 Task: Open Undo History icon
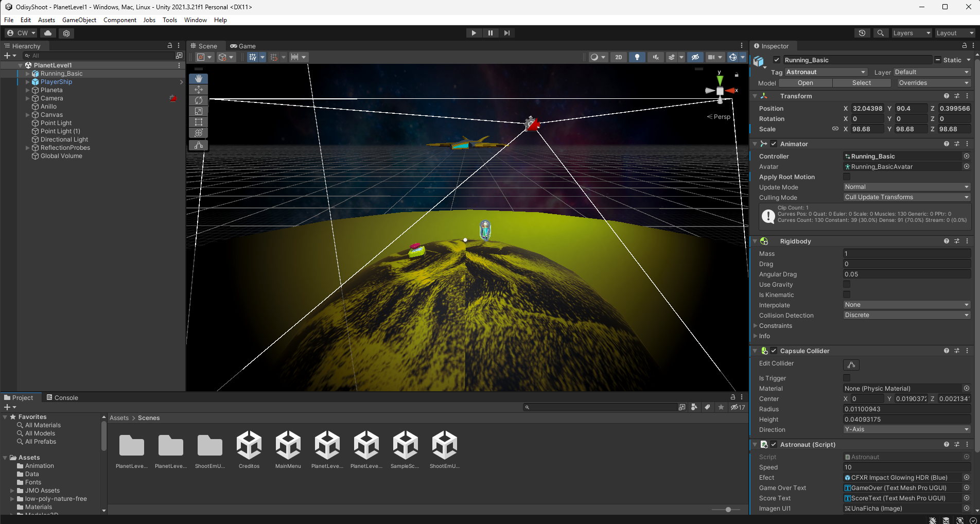pos(862,33)
